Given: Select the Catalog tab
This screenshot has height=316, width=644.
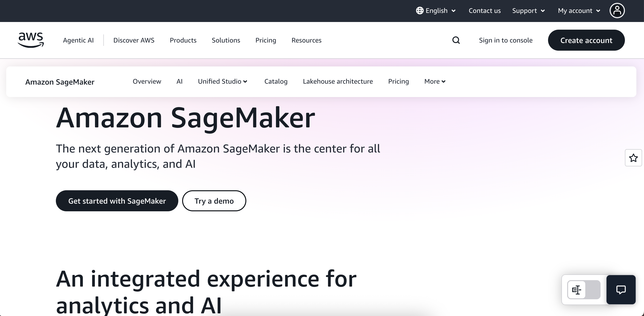Looking at the screenshot, I should point(276,81).
